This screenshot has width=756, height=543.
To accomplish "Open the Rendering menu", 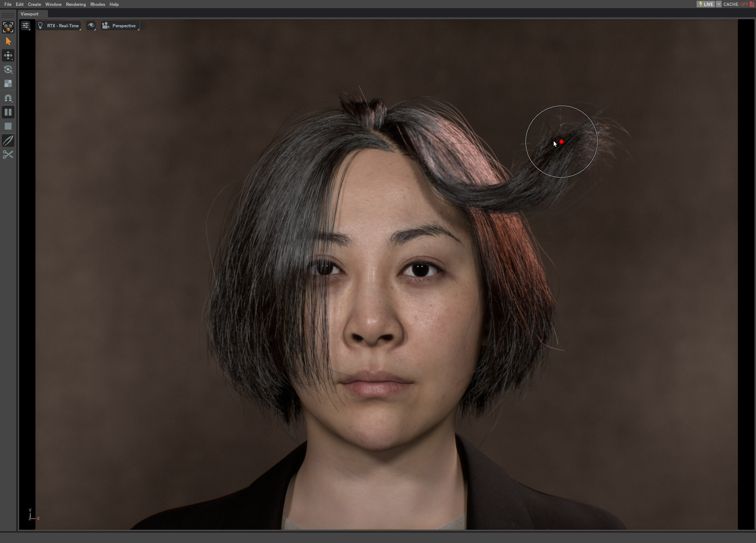I will tap(76, 4).
